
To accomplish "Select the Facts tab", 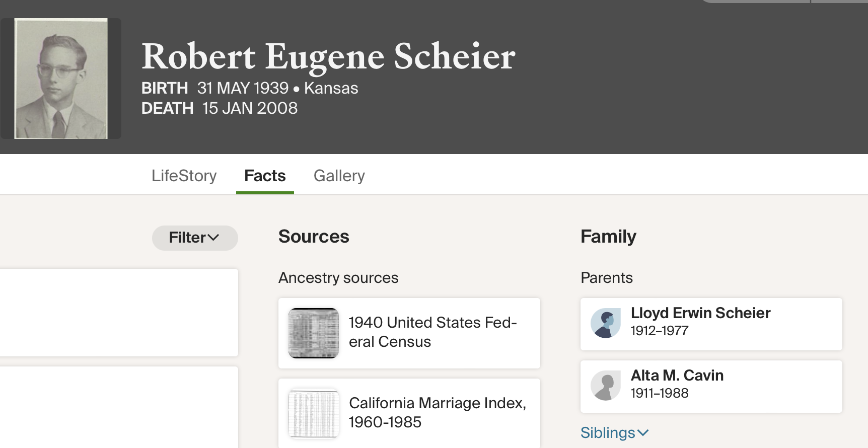I will pyautogui.click(x=265, y=176).
